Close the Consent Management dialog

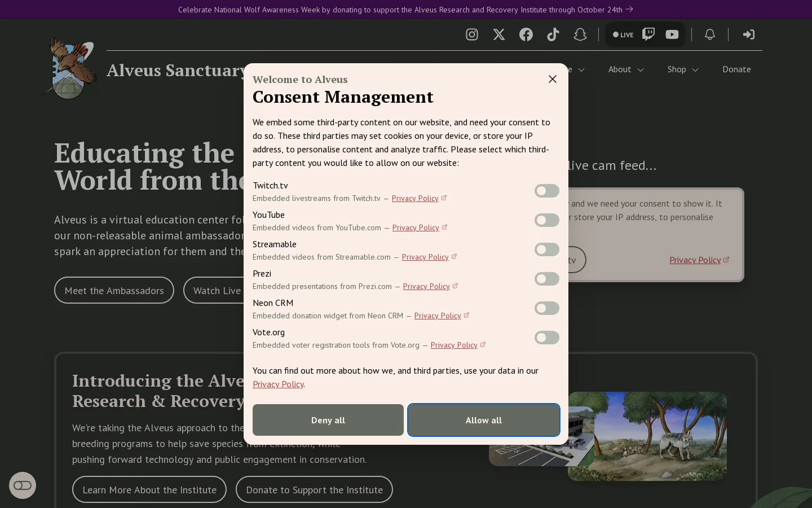[553, 79]
